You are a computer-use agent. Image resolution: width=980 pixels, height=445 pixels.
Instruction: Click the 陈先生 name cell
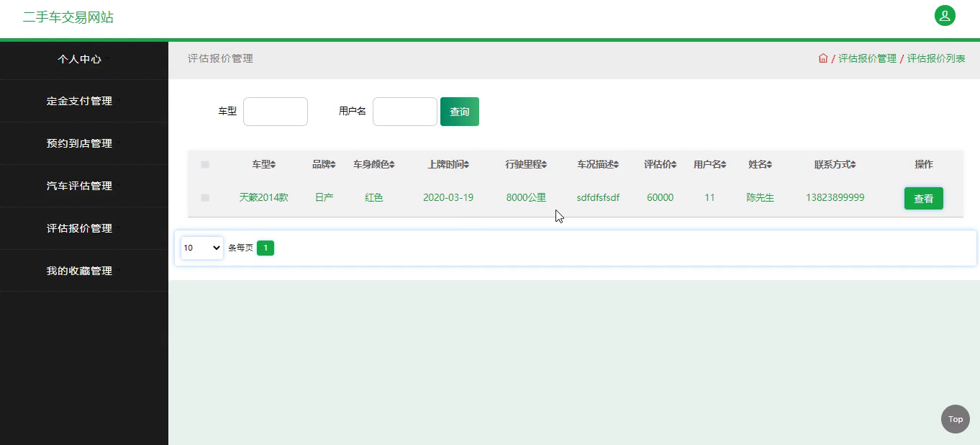pyautogui.click(x=761, y=197)
